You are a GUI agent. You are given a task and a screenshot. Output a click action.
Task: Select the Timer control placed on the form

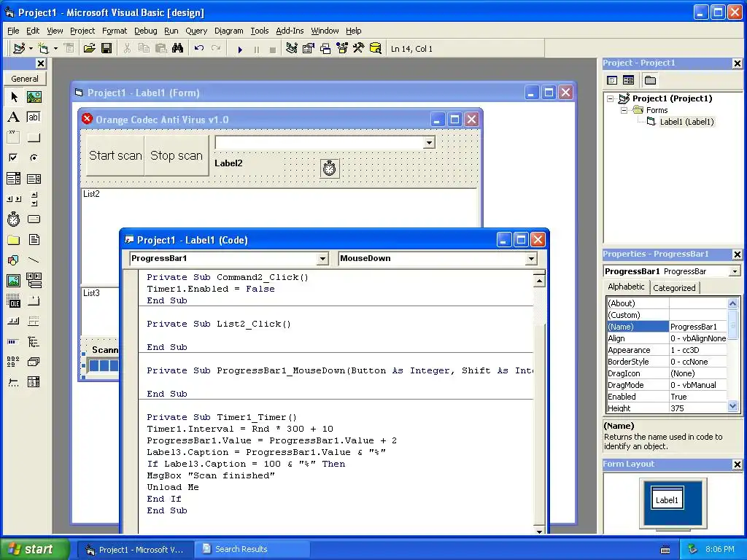tap(330, 168)
